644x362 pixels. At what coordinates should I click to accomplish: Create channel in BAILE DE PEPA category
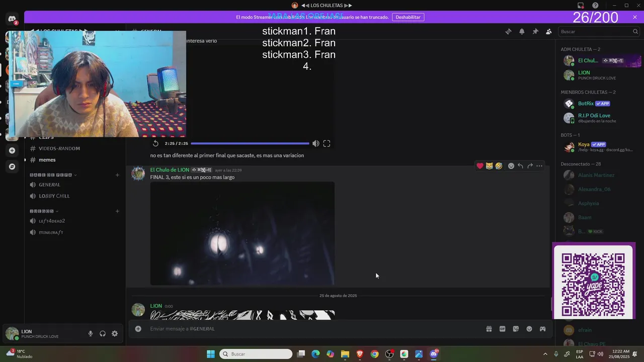pyautogui.click(x=117, y=175)
